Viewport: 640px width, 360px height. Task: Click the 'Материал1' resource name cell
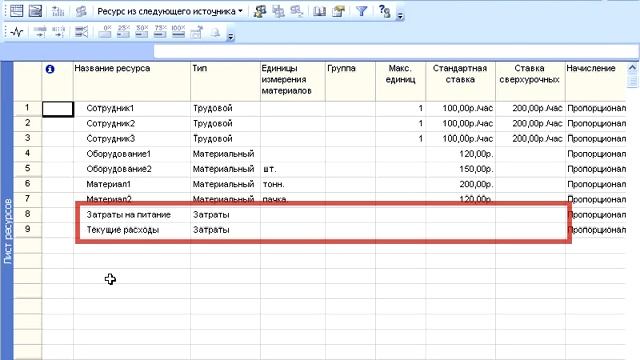tap(132, 184)
